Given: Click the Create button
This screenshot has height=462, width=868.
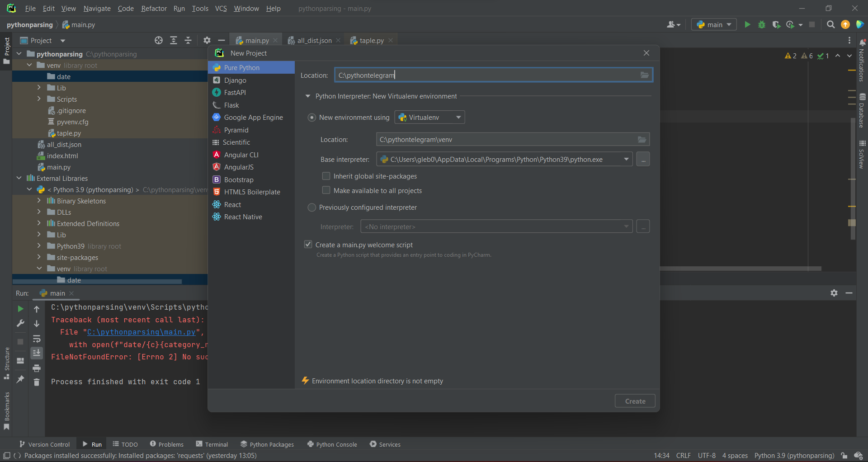Looking at the screenshot, I should pos(635,401).
